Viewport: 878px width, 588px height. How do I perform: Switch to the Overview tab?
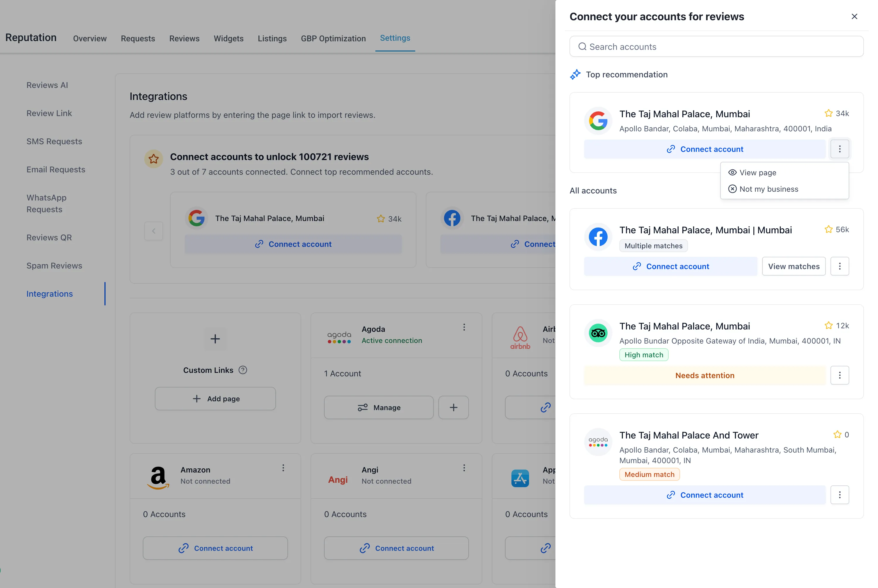[x=90, y=38]
